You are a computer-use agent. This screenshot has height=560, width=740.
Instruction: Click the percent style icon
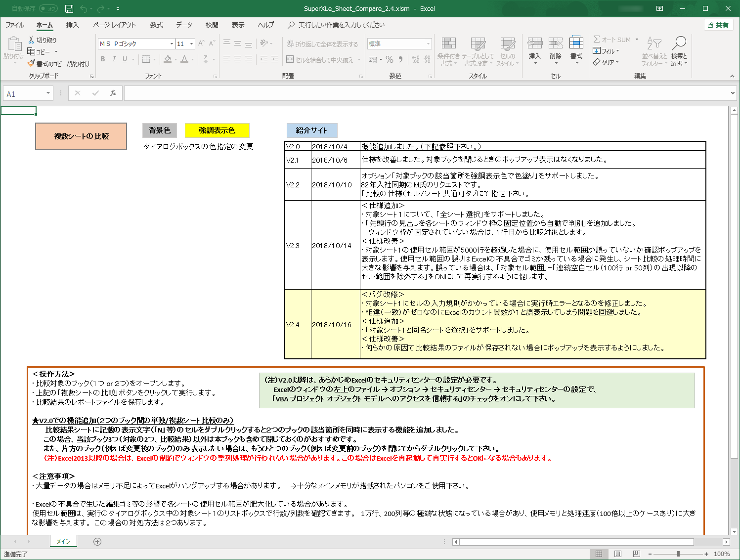(x=390, y=59)
